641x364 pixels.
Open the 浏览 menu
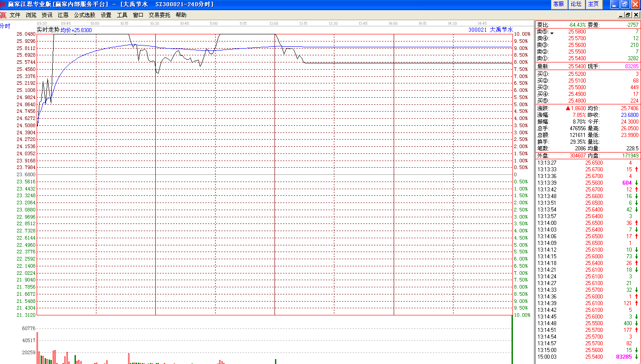coord(31,15)
